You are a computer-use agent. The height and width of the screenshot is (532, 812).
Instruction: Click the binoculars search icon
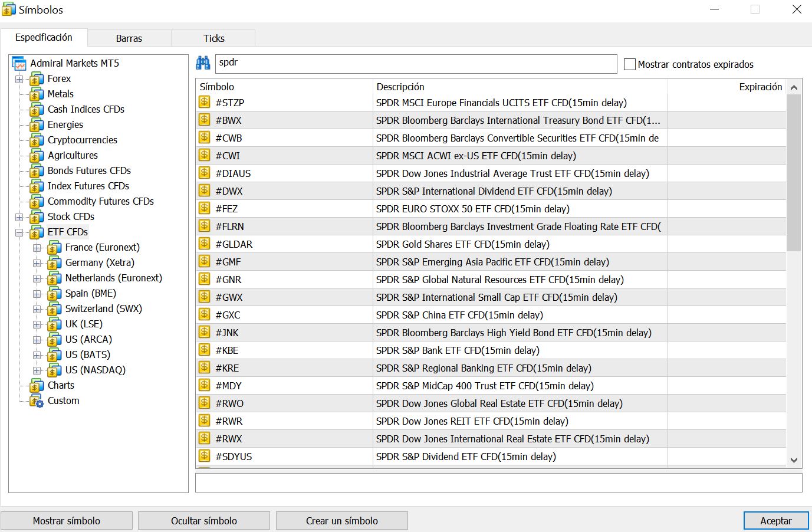tap(203, 64)
